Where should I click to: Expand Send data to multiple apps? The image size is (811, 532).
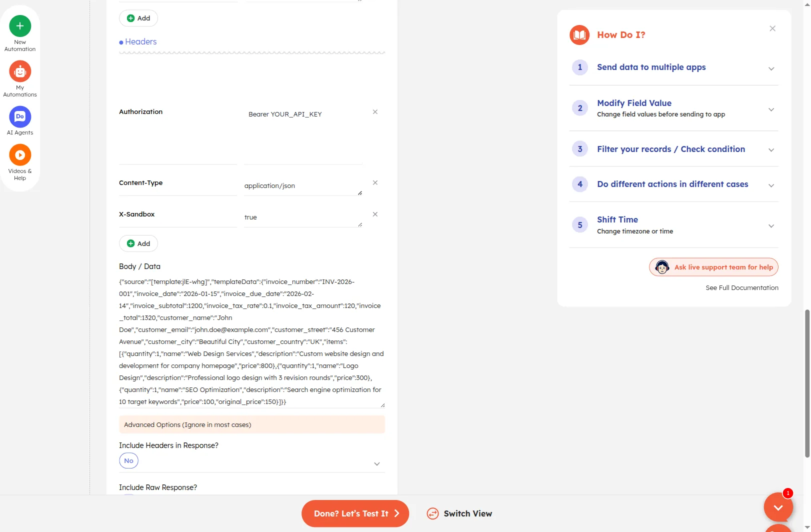[771, 69]
